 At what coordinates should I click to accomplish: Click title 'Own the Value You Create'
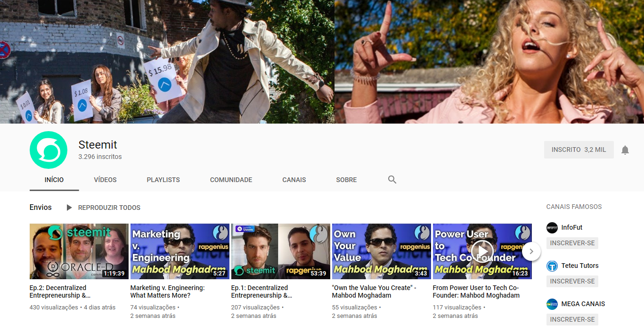coord(374,291)
